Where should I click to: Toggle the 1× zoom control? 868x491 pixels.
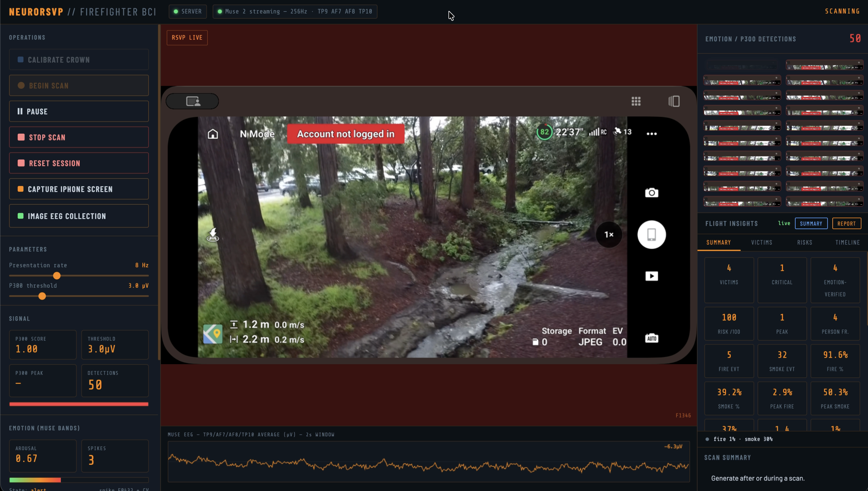pos(609,234)
